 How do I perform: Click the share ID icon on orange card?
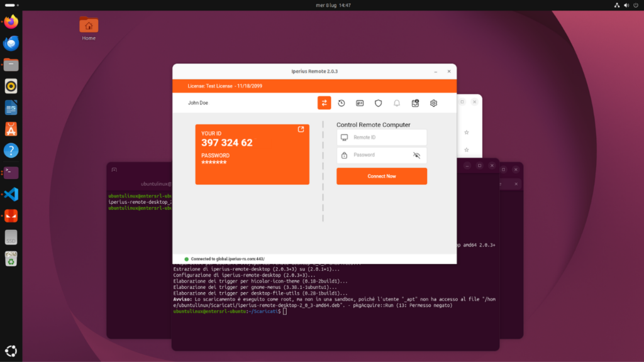point(301,129)
